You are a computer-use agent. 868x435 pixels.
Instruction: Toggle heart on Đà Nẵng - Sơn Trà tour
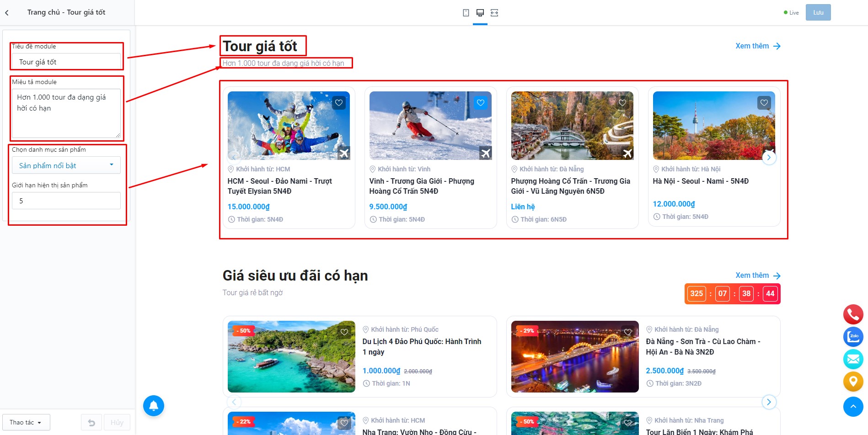pyautogui.click(x=628, y=332)
